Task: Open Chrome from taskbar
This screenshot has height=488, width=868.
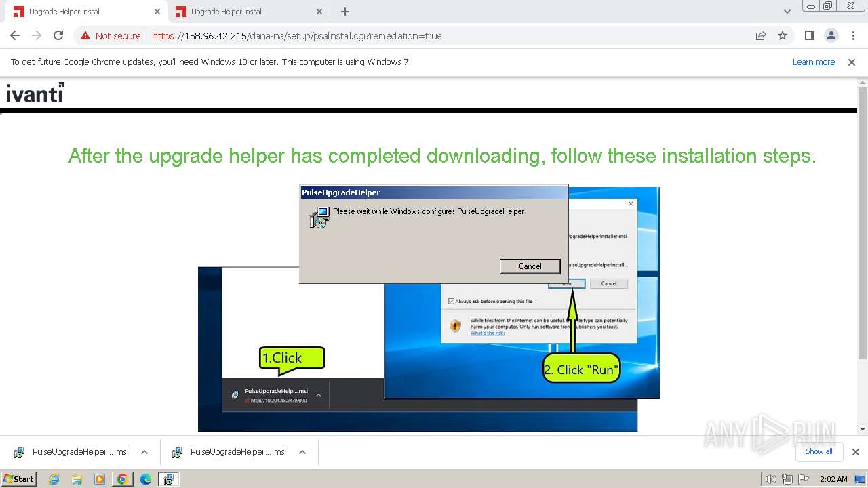Action: coord(123,479)
